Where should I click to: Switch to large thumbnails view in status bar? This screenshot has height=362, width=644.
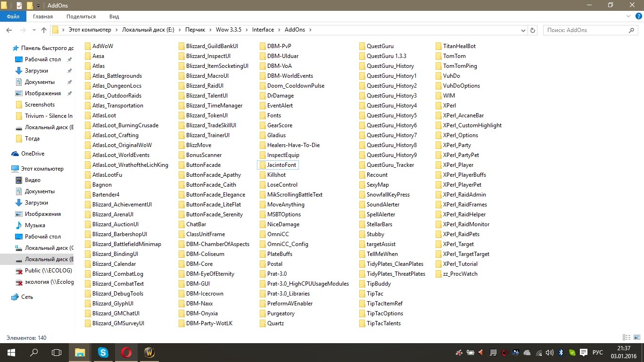click(x=636, y=337)
